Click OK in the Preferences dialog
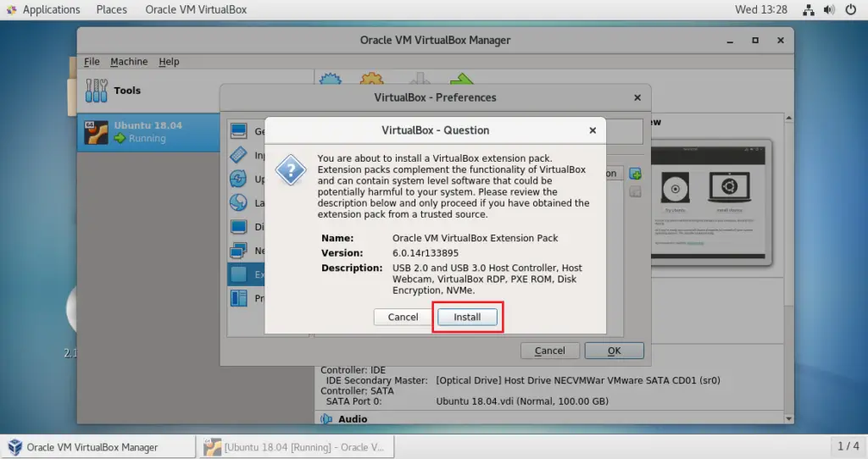This screenshot has width=868, height=459. (x=614, y=351)
